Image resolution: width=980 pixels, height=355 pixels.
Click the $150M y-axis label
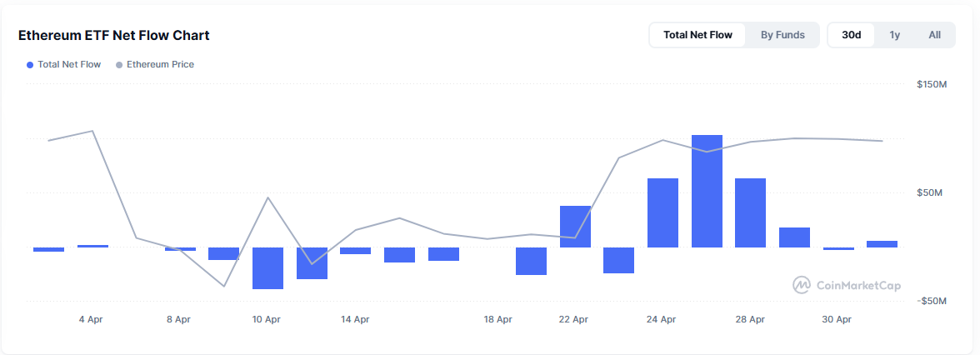[x=930, y=85]
